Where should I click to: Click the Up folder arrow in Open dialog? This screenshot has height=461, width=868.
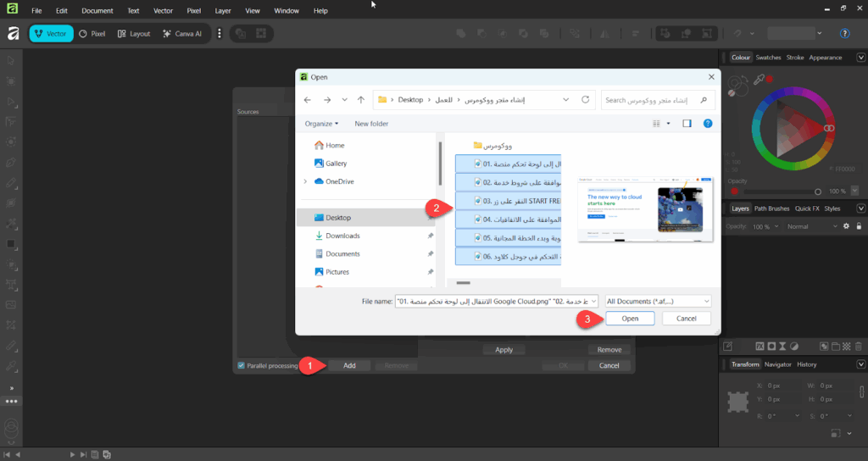[x=361, y=100]
